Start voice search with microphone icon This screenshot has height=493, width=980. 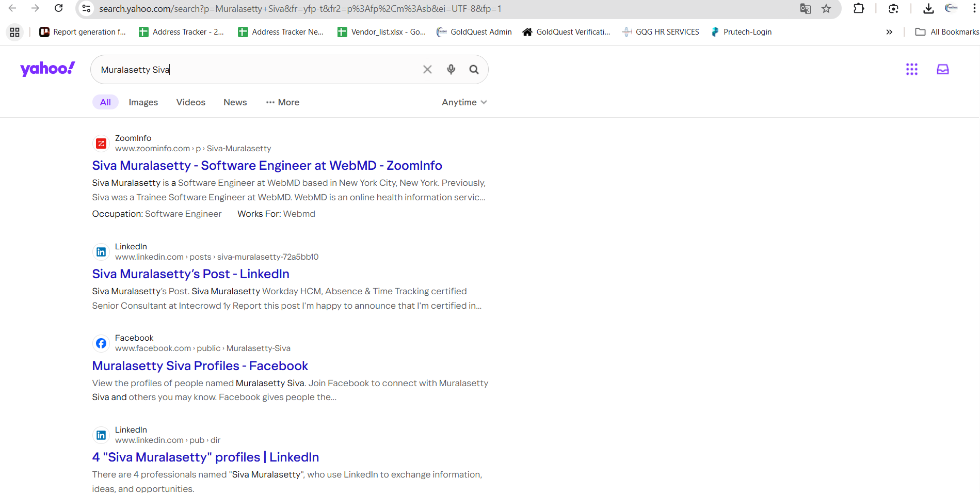pyautogui.click(x=451, y=70)
